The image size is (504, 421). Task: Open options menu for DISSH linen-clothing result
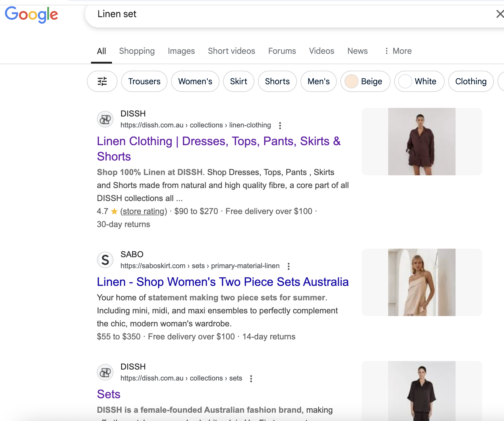[x=280, y=125]
